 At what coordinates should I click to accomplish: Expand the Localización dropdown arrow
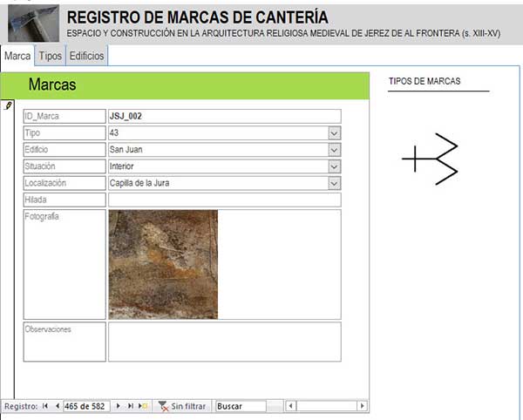[x=334, y=183]
